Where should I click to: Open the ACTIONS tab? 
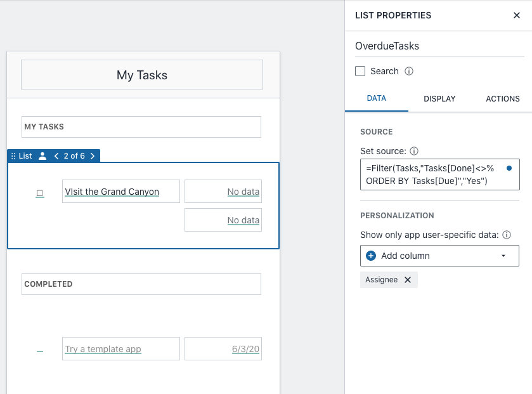[502, 99]
